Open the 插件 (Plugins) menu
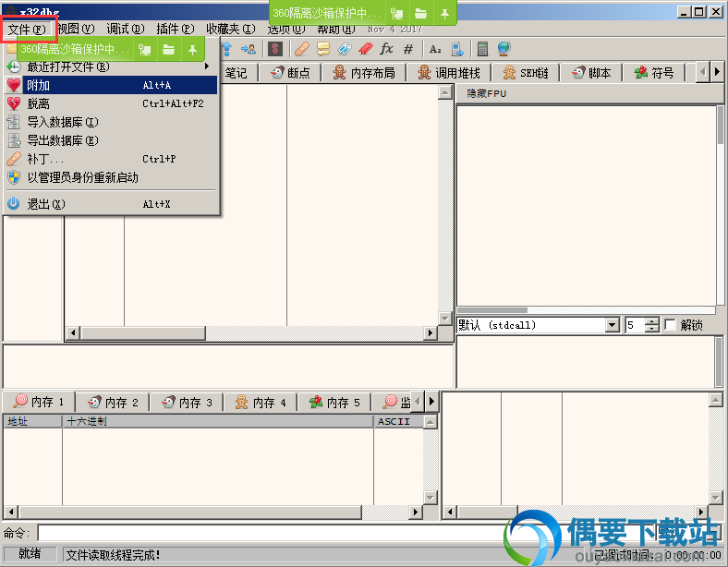Screen dimensions: 728x567 pyautogui.click(x=175, y=30)
